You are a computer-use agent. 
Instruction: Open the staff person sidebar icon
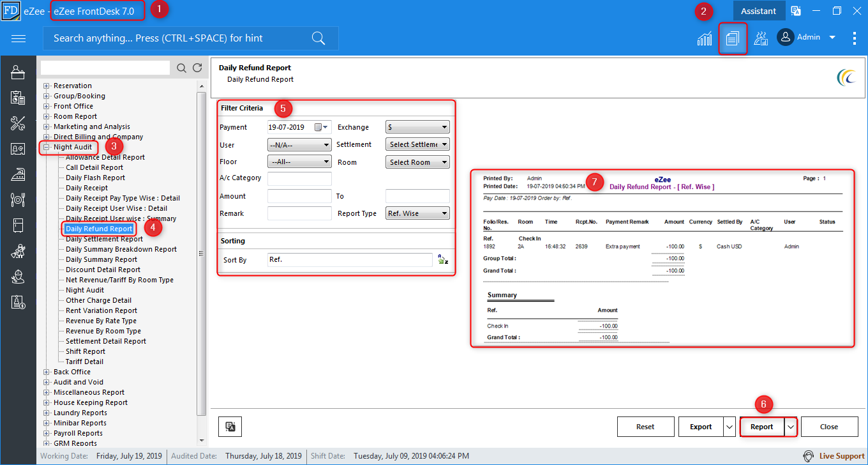18,277
